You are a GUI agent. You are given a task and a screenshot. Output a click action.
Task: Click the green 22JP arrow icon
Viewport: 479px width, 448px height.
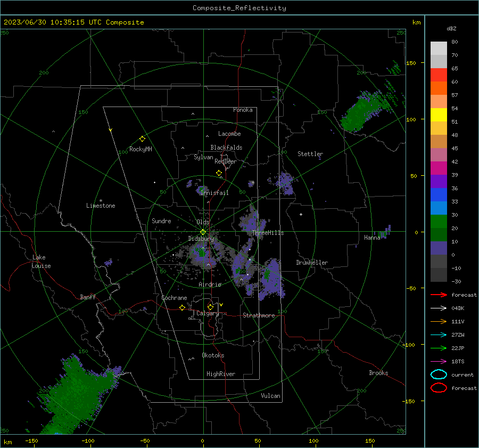(x=439, y=348)
